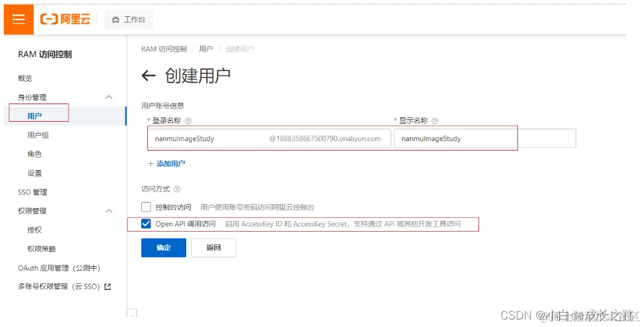Click the blue 确定 button
Viewport: 644px width, 327px height.
164,248
